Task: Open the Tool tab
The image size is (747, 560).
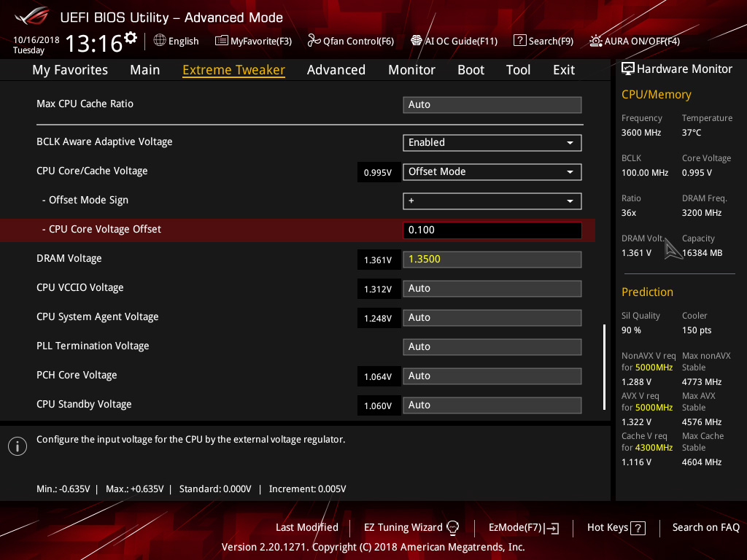Action: [519, 70]
